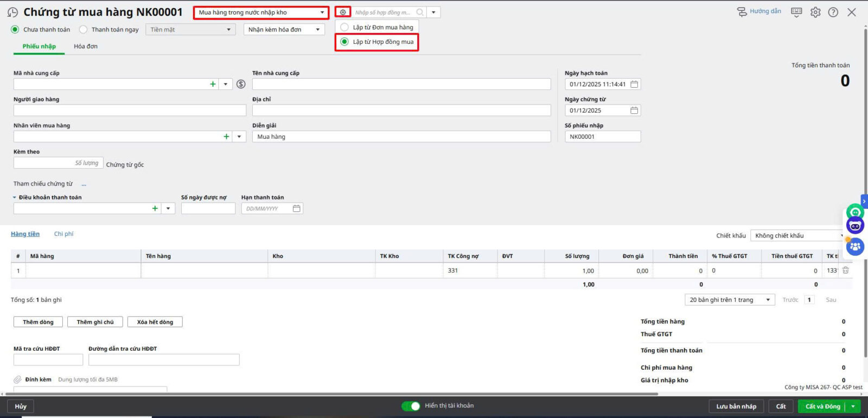This screenshot has height=418, width=868.
Task: Open the gear icon next to contract search
Action: 343,12
